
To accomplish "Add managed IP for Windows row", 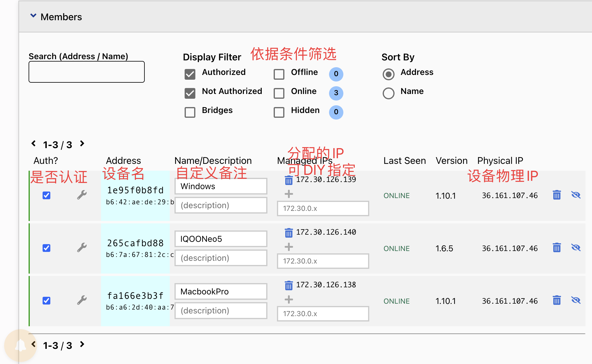I will point(289,194).
